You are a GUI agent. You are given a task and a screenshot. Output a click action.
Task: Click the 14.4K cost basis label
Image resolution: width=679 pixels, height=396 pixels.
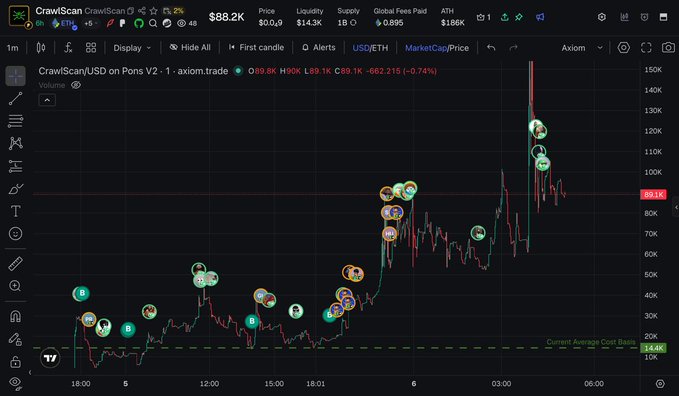[x=653, y=348]
